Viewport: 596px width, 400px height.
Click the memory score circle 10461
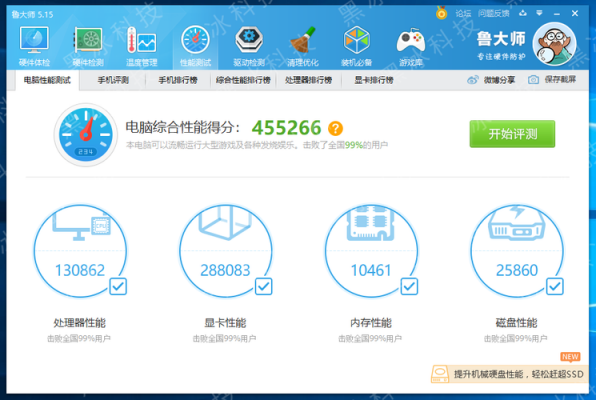371,251
